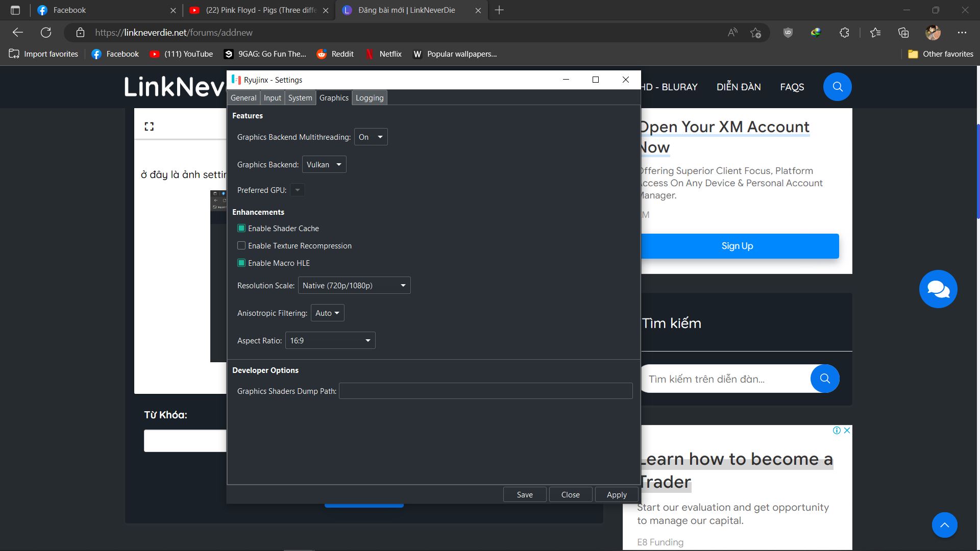Click the Favorites star icon in toolbar

pos(876,32)
